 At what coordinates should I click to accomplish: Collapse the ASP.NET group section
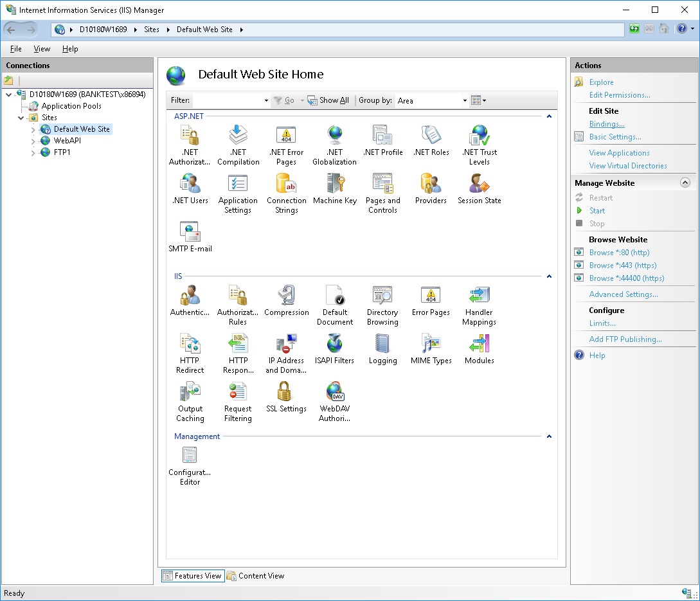point(549,116)
